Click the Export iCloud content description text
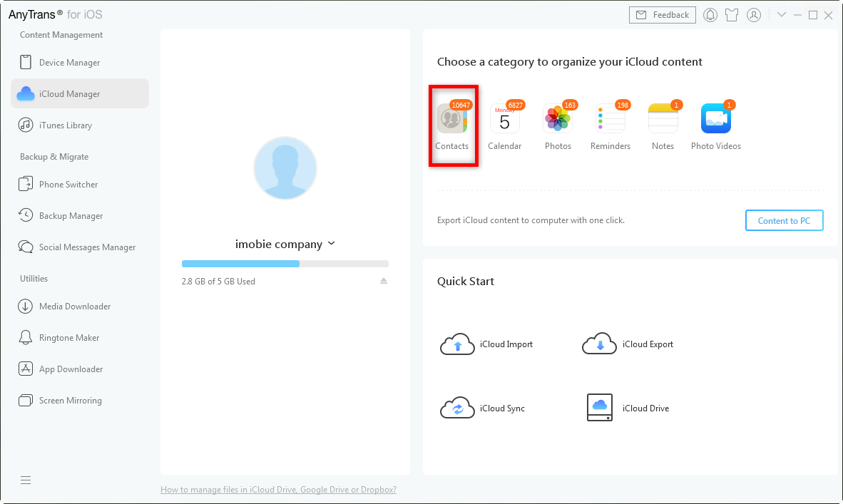The height and width of the screenshot is (504, 843). click(531, 220)
